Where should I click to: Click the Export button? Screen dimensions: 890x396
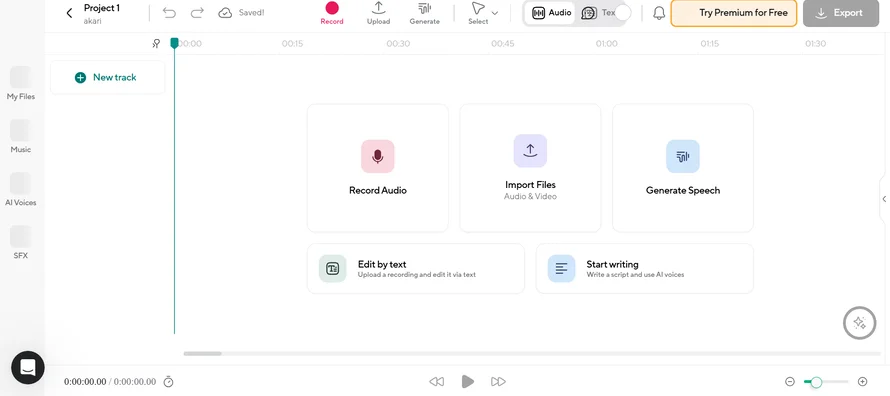coord(841,13)
